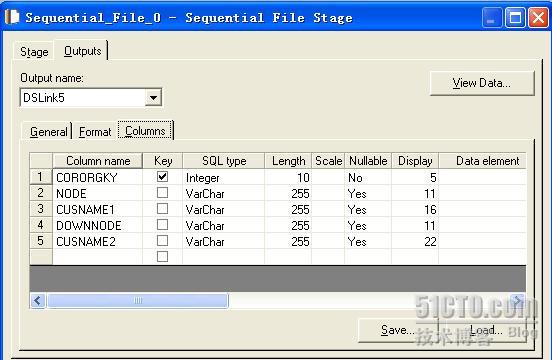The height and width of the screenshot is (360, 552).
Task: Select row header number 4
Action: click(41, 225)
